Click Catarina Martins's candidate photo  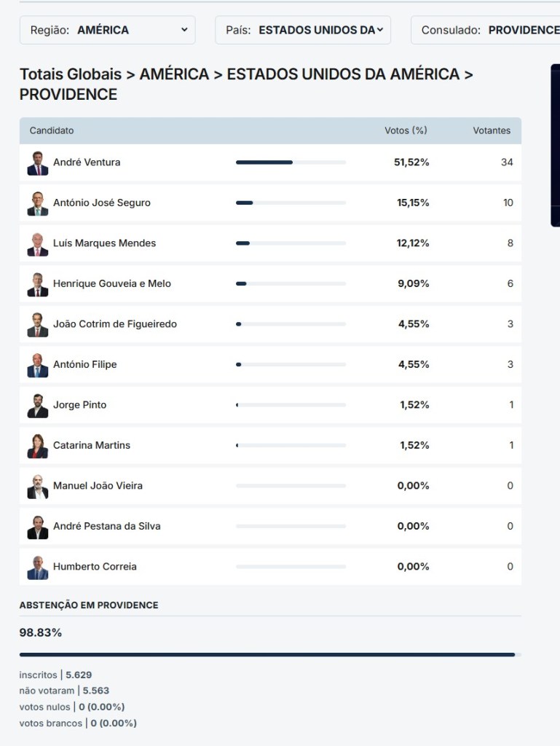pos(38,446)
